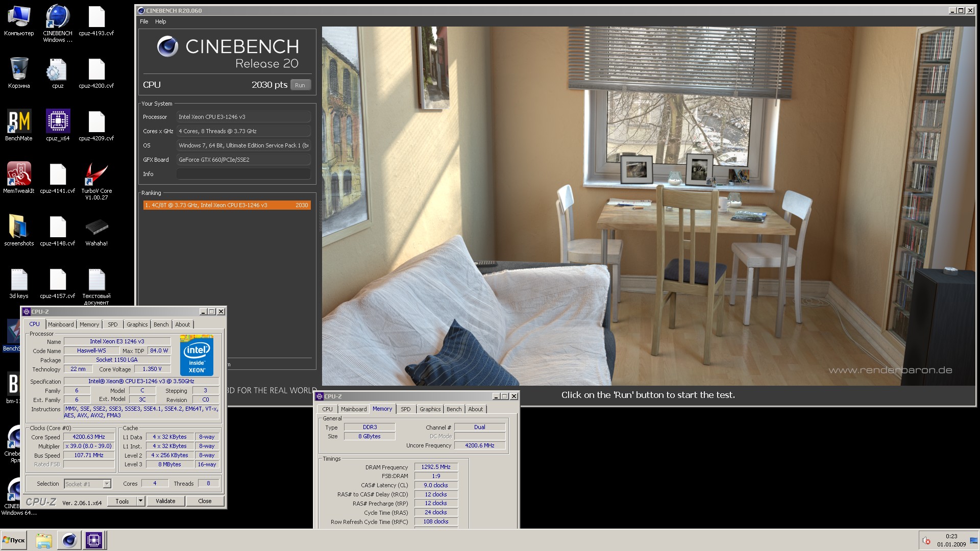This screenshot has width=980, height=551.
Task: Select the cpuz-4148.cvf file icon
Action: point(58,231)
